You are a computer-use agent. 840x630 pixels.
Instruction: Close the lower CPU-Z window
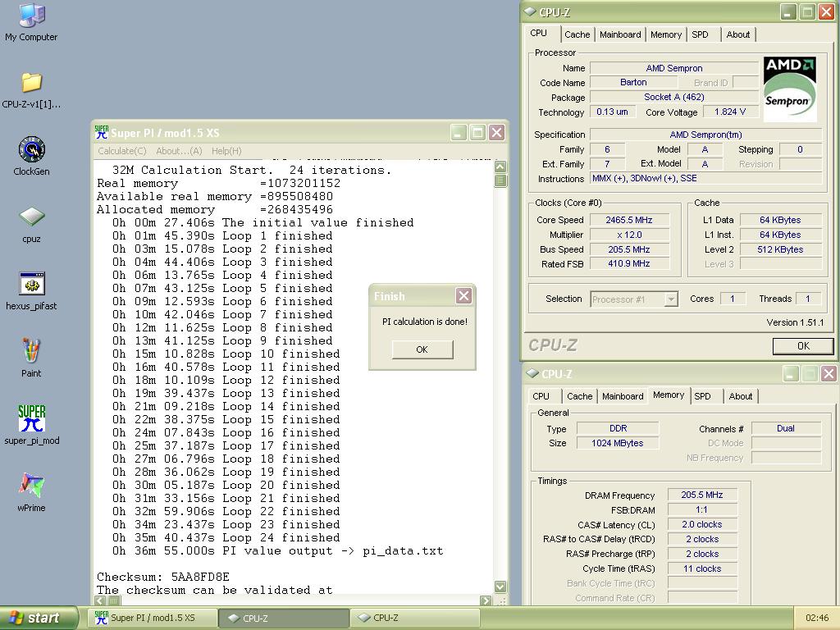coord(829,373)
